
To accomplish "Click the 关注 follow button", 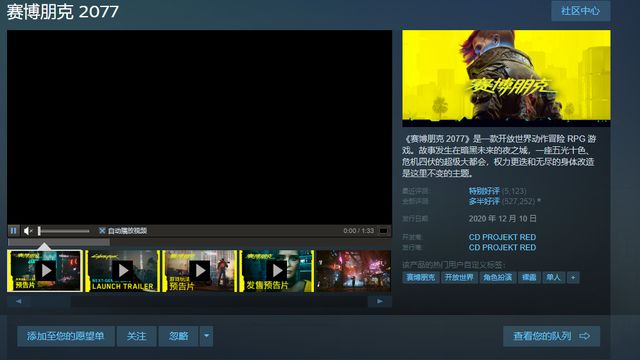I will point(136,336).
